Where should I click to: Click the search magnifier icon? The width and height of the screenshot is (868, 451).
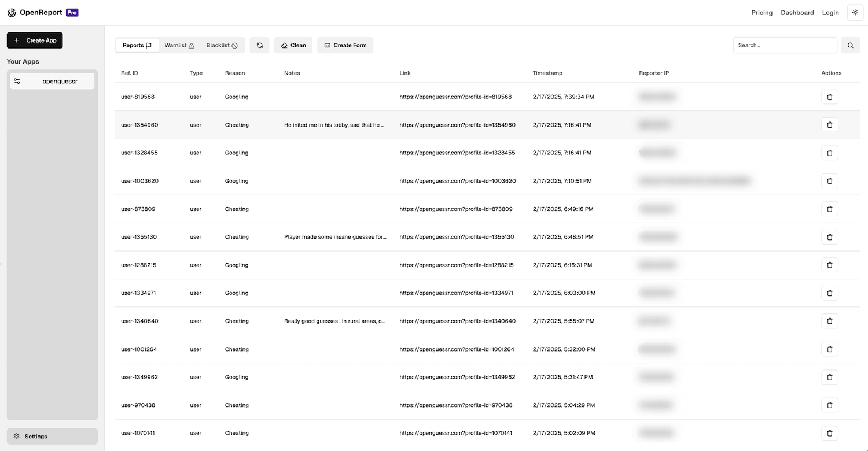pos(850,45)
